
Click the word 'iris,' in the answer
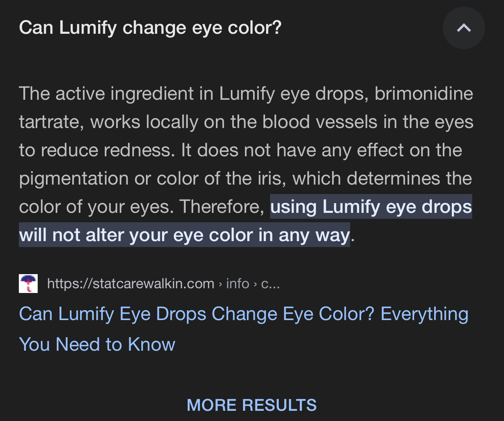click(x=272, y=178)
